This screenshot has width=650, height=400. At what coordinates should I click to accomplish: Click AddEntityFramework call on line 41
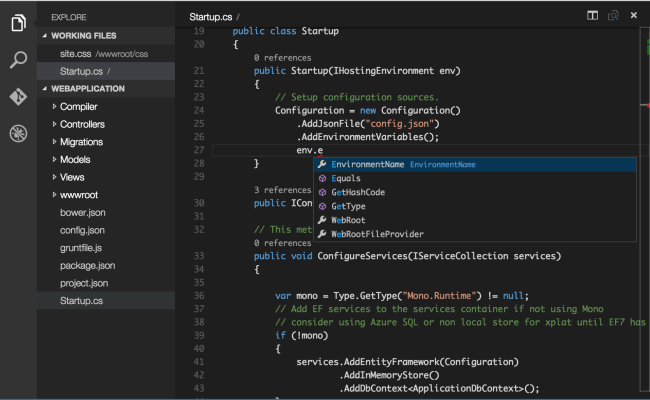pos(391,362)
